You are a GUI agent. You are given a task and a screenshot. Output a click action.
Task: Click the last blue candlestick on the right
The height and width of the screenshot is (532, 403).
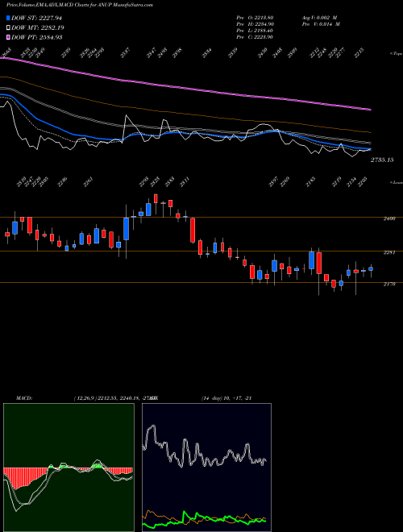[371, 268]
